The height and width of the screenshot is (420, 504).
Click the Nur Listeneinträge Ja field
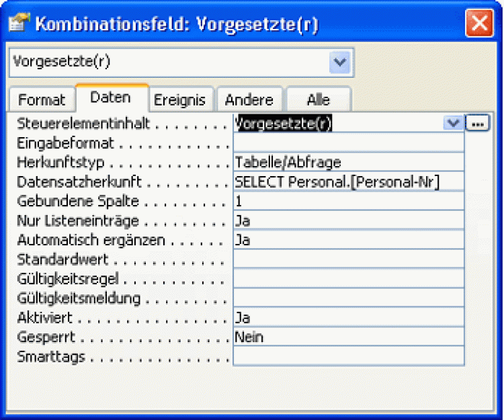point(348,220)
